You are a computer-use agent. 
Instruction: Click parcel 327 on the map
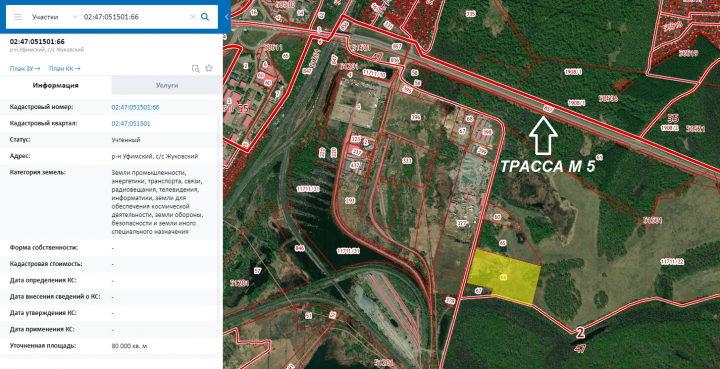(462, 223)
